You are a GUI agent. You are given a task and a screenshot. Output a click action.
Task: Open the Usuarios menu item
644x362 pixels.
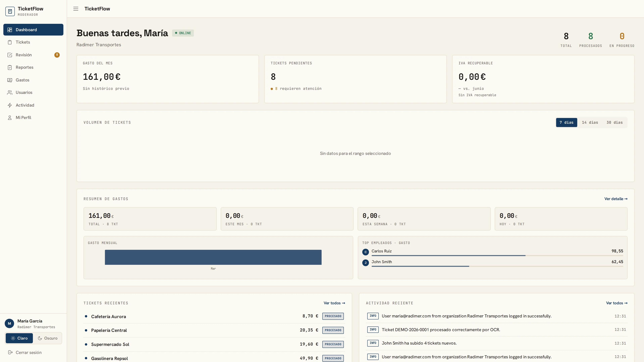[x=33, y=93]
